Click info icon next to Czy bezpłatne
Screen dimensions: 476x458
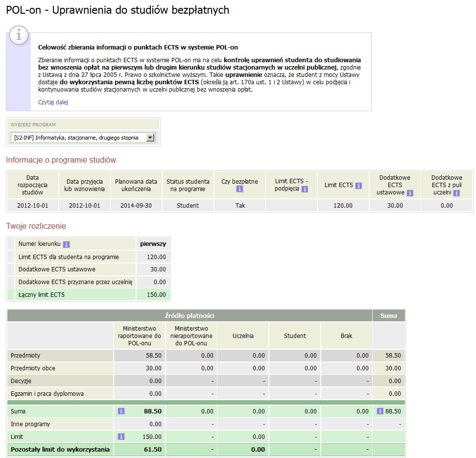point(239,189)
